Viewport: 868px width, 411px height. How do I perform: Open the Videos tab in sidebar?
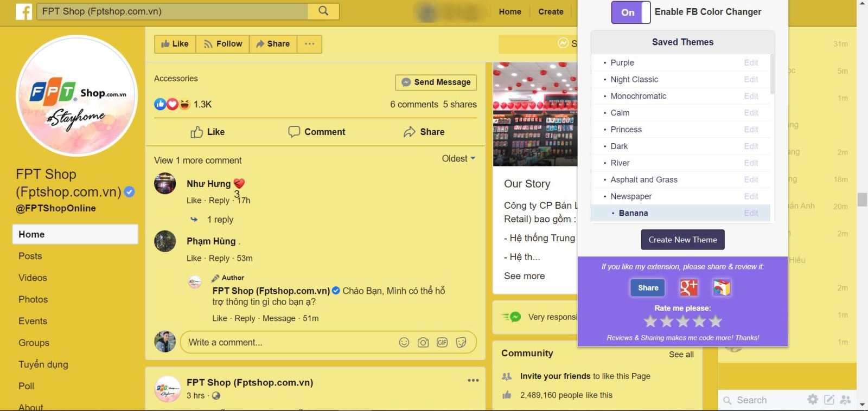tap(33, 278)
